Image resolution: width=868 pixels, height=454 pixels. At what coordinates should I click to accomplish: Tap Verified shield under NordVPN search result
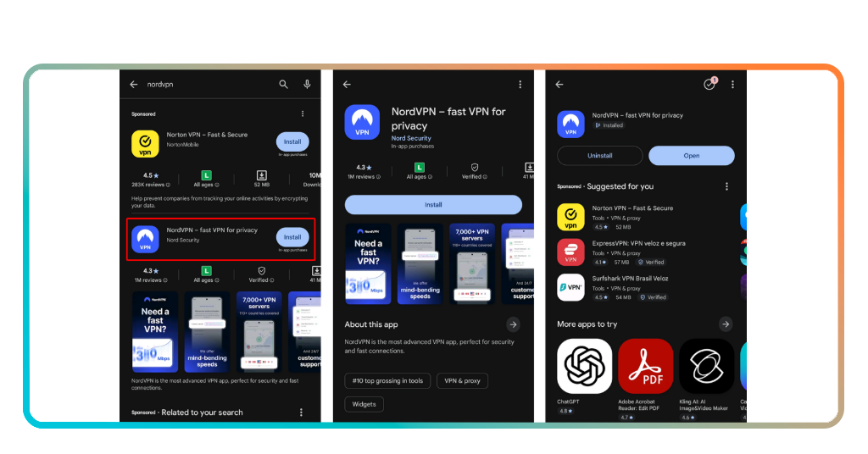(262, 271)
